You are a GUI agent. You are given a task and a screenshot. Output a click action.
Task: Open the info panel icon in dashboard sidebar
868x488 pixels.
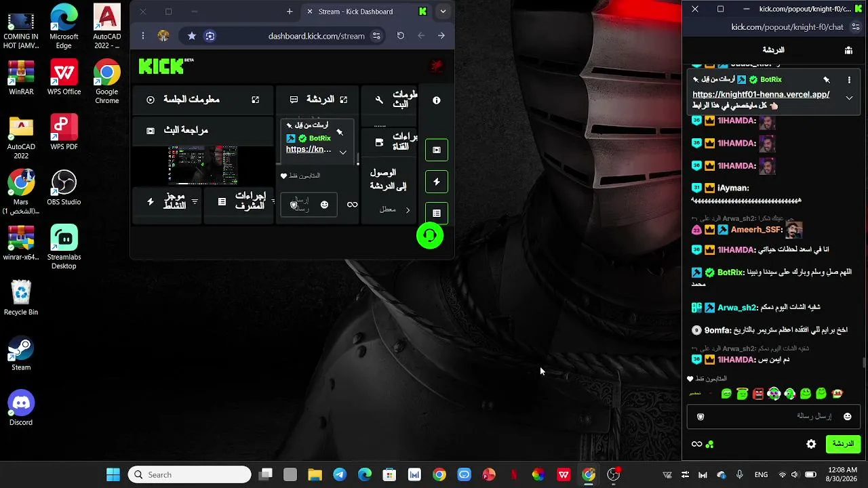(437, 100)
